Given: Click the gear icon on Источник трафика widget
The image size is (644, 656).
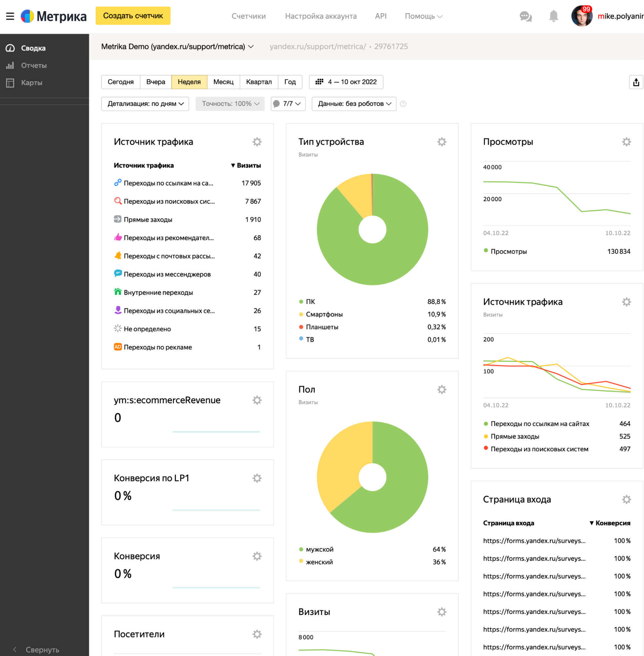Looking at the screenshot, I should coord(257,141).
